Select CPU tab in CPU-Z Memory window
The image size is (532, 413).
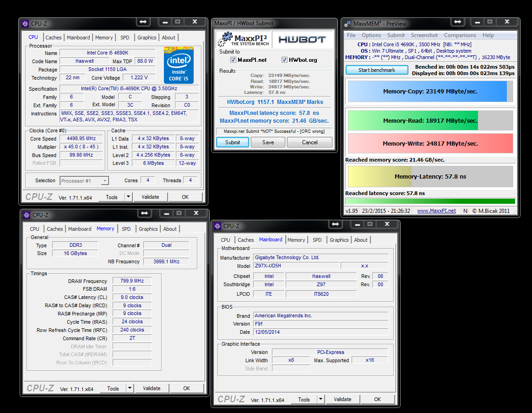coord(35,229)
